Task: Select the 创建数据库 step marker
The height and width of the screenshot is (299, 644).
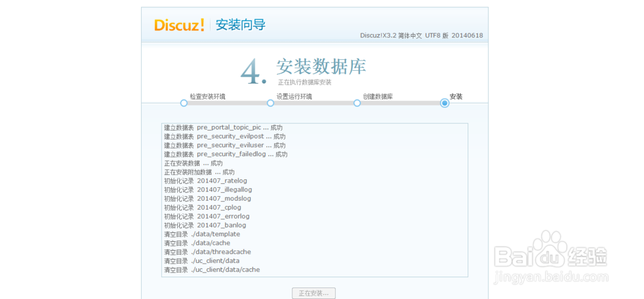Action: [x=357, y=103]
